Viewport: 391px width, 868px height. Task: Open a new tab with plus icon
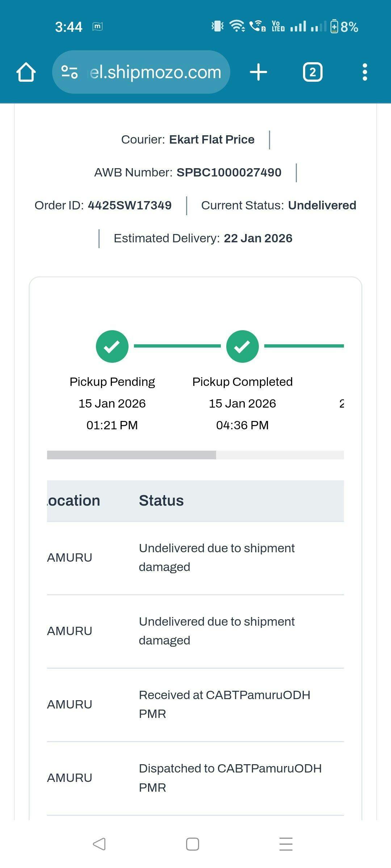pyautogui.click(x=258, y=72)
